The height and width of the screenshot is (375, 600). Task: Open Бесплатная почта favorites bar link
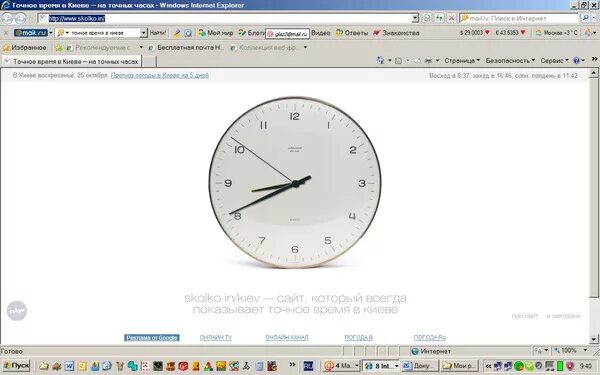(186, 47)
